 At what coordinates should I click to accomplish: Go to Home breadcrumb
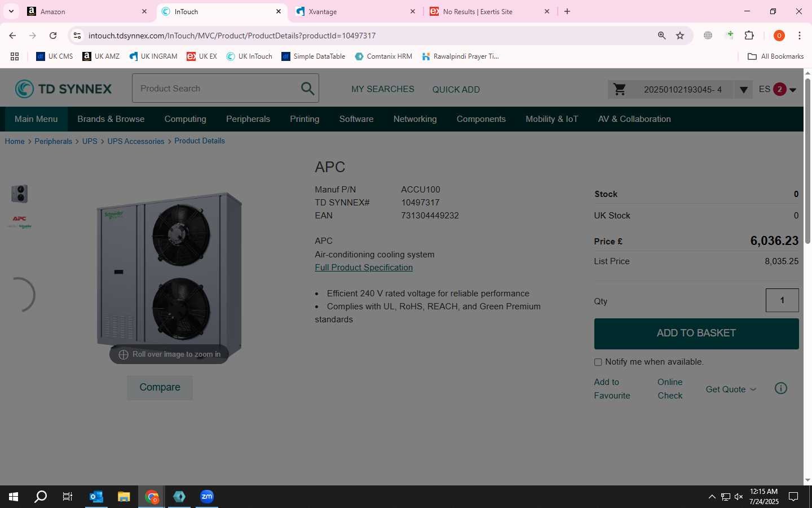(x=15, y=141)
